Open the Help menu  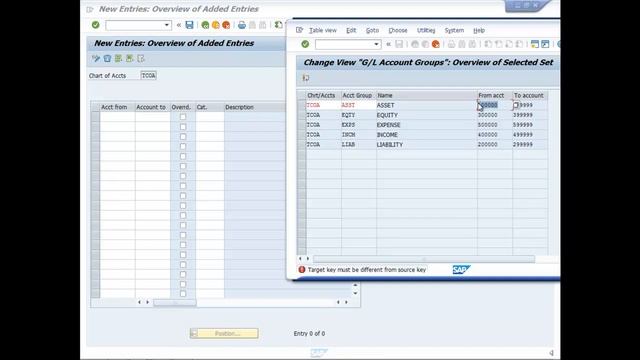(479, 30)
